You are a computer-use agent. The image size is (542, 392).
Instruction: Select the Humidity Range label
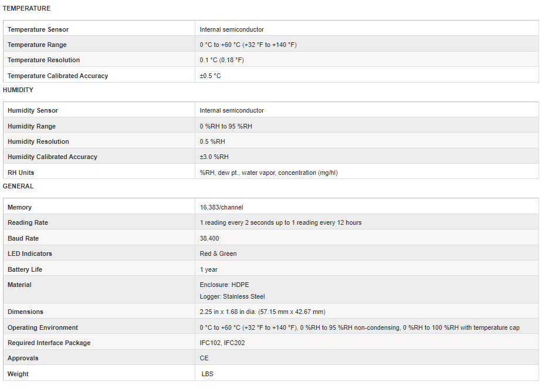point(32,126)
